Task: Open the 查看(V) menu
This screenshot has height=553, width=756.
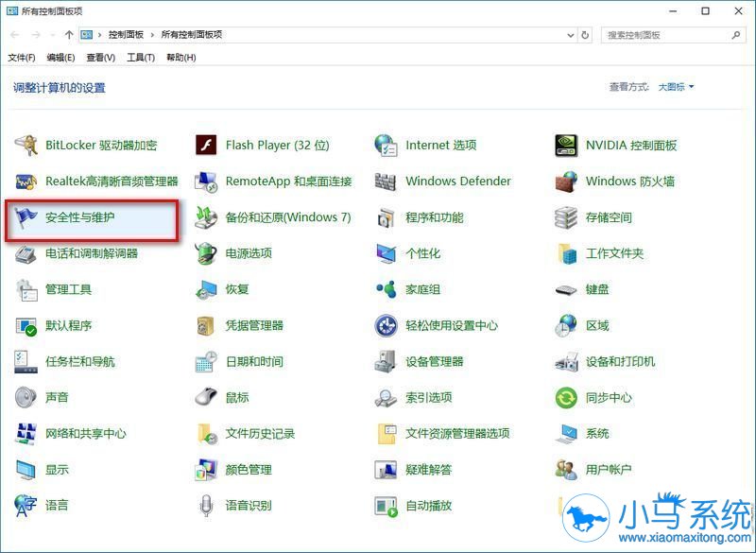Action: (100, 58)
